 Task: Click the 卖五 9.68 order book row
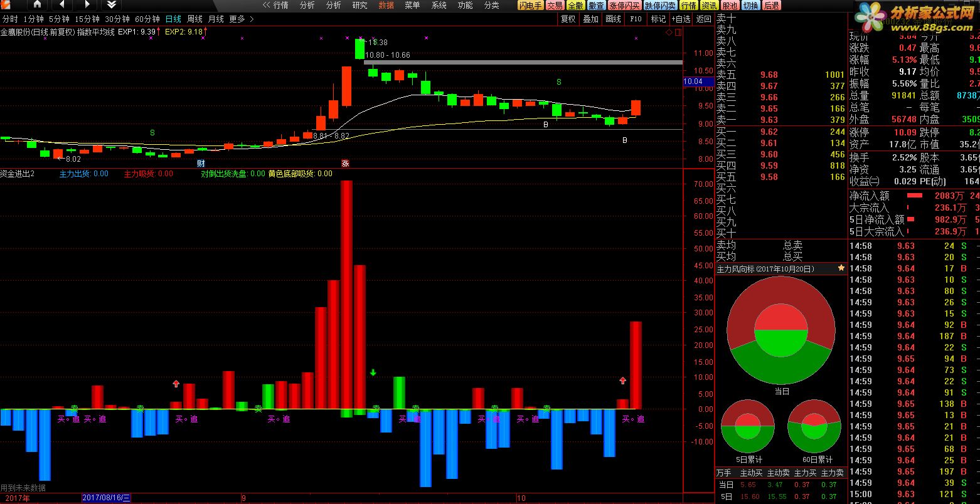781,75
